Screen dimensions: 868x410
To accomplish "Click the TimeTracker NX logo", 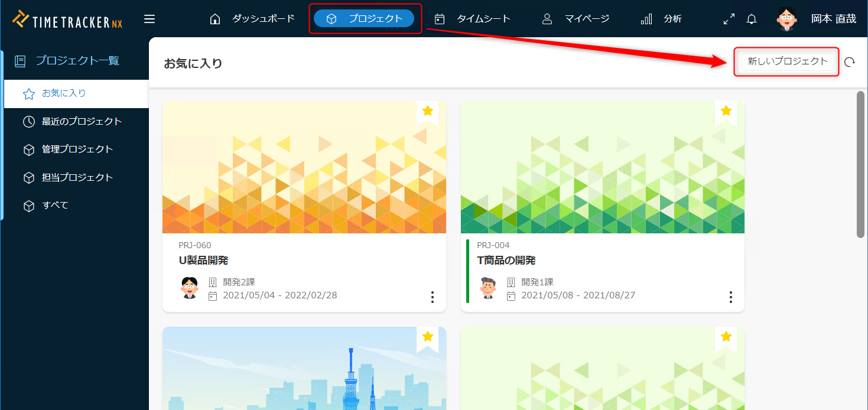I will point(67,19).
